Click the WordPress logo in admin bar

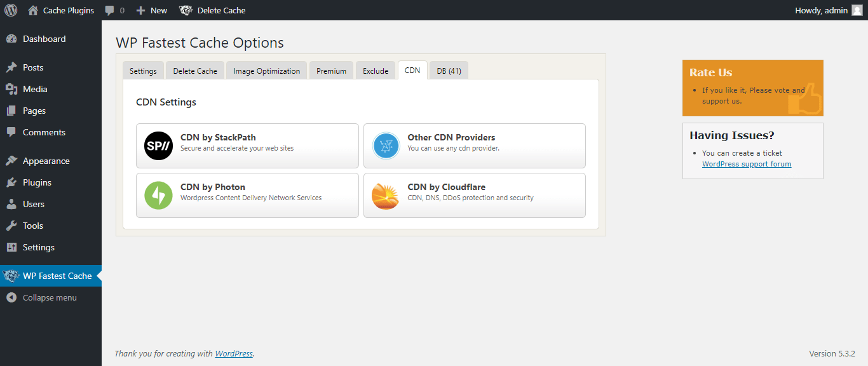click(10, 10)
